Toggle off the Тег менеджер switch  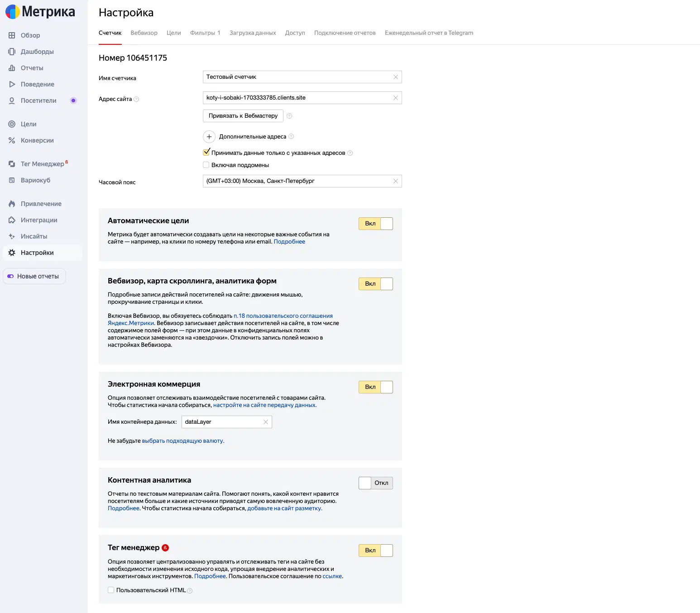(376, 551)
